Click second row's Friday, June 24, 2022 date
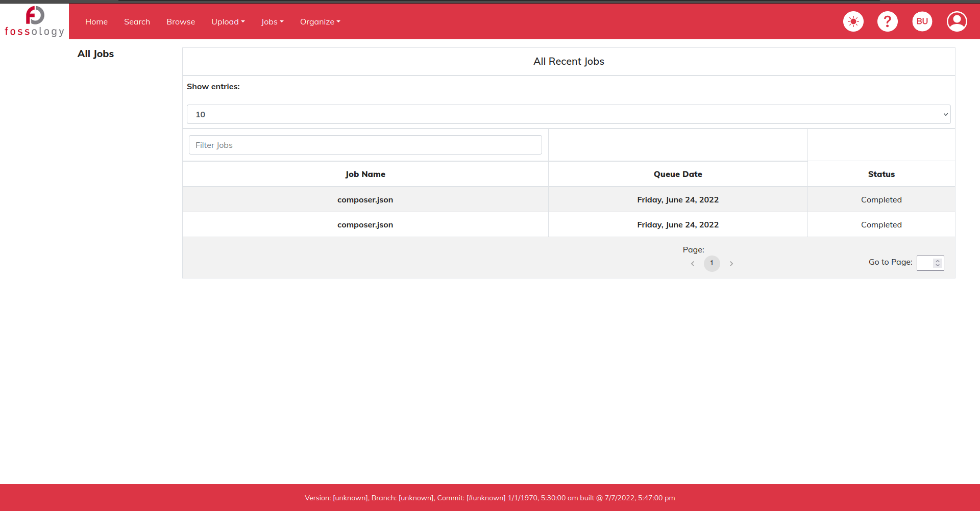Image resolution: width=980 pixels, height=511 pixels. [678, 224]
